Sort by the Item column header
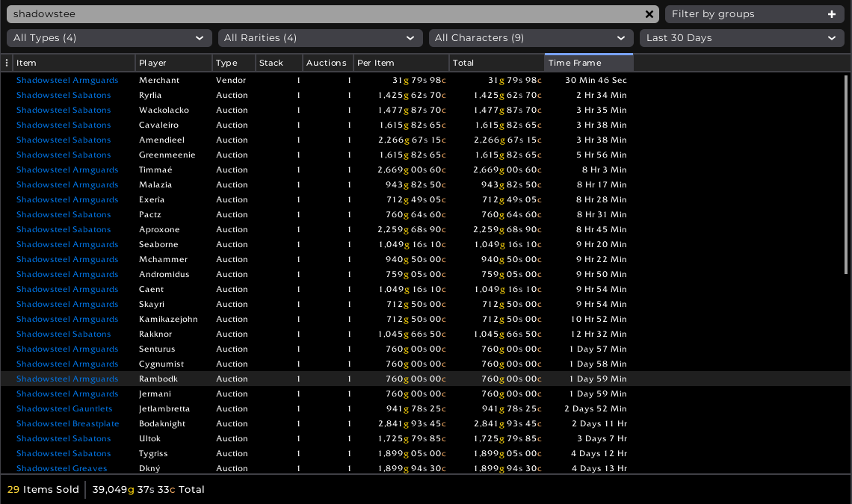Image resolution: width=852 pixels, height=504 pixels. (74, 63)
